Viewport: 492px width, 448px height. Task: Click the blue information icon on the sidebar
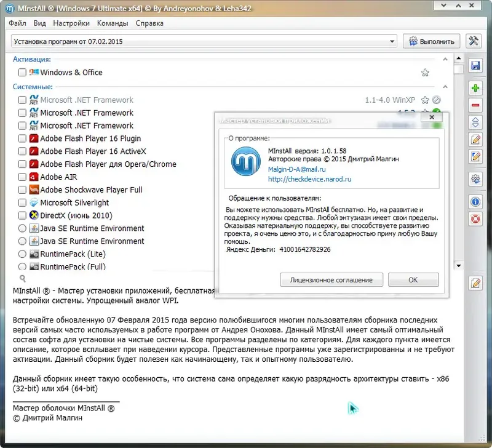[x=475, y=201]
